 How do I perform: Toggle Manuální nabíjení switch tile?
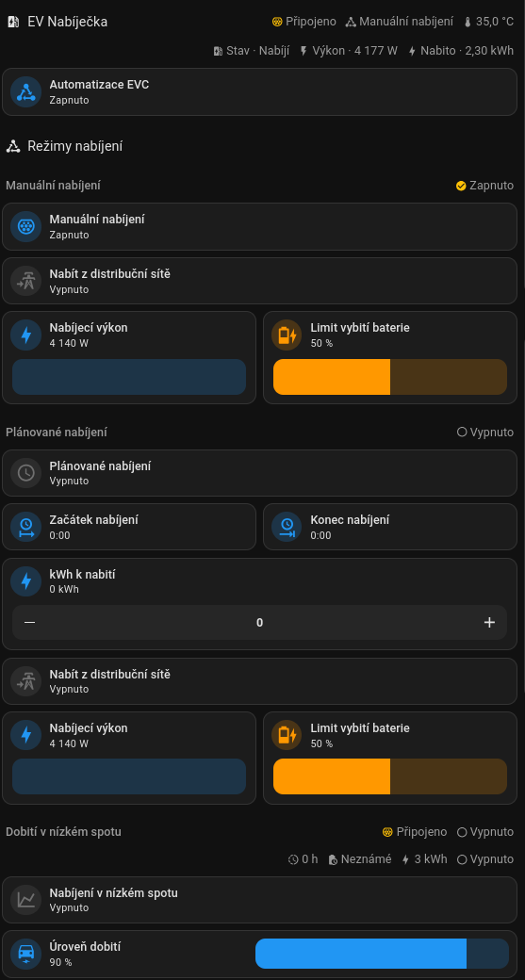(259, 227)
